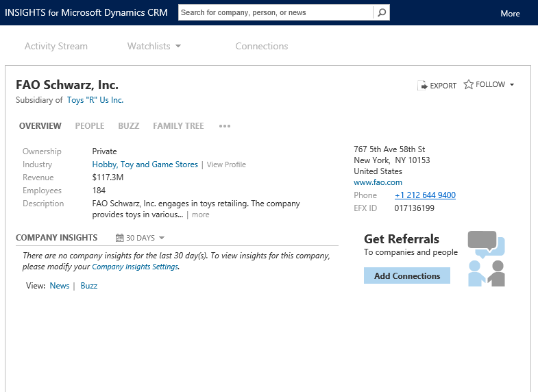Open the www.fao.com website link
Screen dimensions: 538x392
pyautogui.click(x=378, y=182)
